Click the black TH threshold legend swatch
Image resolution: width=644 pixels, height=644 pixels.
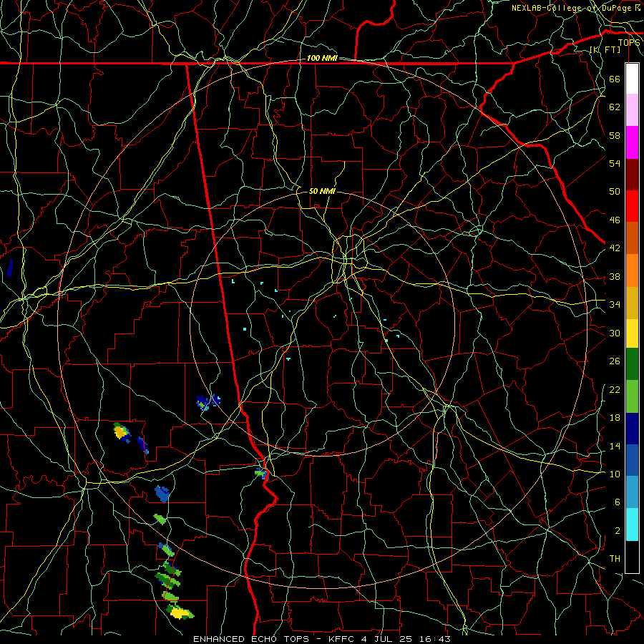coord(632,557)
